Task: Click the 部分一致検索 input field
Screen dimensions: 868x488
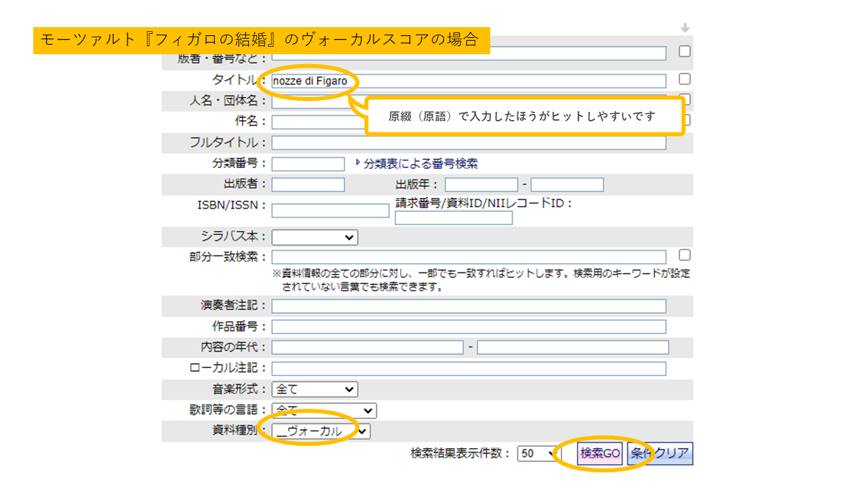Action: tap(469, 258)
